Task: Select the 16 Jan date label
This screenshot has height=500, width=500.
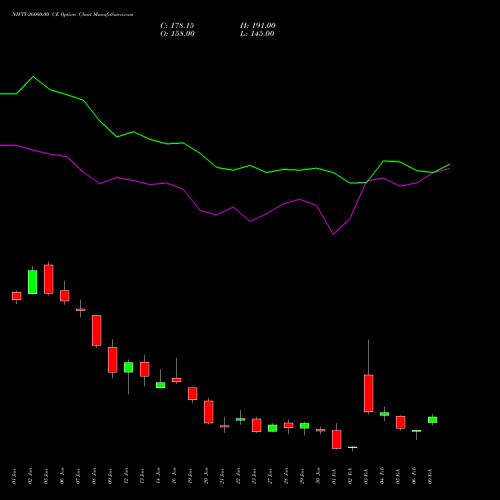Action: point(174,476)
